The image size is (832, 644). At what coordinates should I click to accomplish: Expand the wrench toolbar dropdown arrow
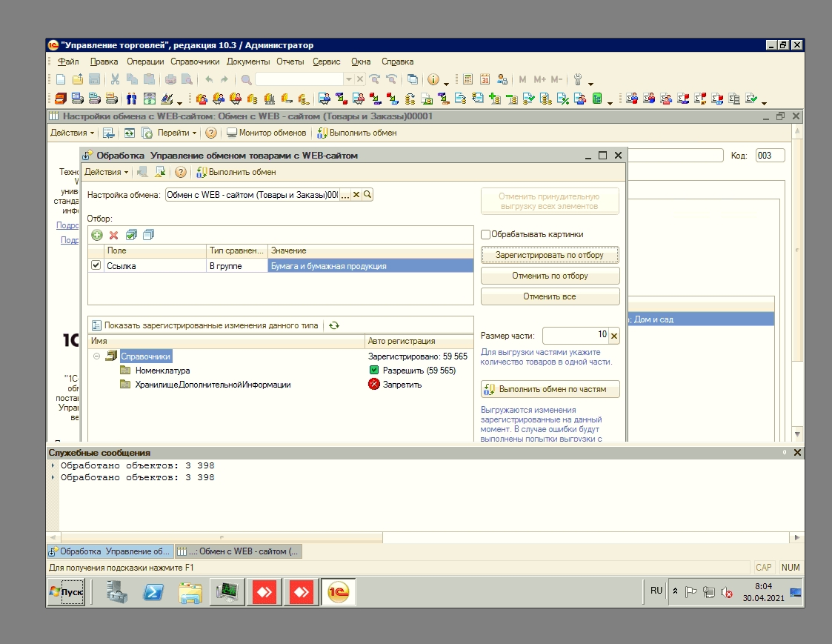[590, 83]
